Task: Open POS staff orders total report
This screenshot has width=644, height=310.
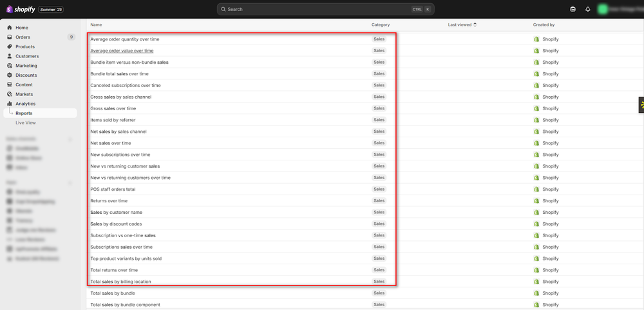Action: (113, 189)
